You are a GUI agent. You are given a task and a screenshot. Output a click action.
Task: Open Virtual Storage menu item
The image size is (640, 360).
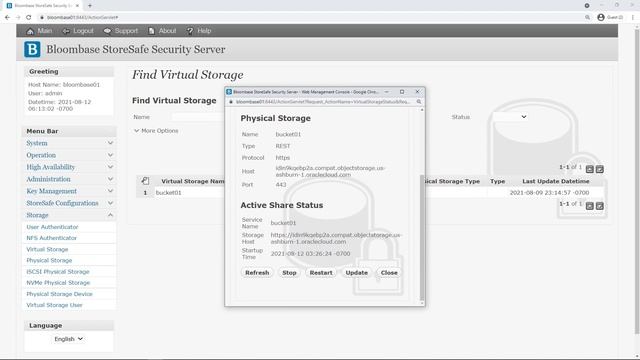[47, 249]
